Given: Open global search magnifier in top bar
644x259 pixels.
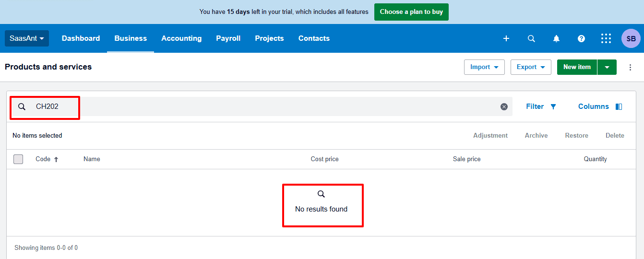Looking at the screenshot, I should 531,38.
